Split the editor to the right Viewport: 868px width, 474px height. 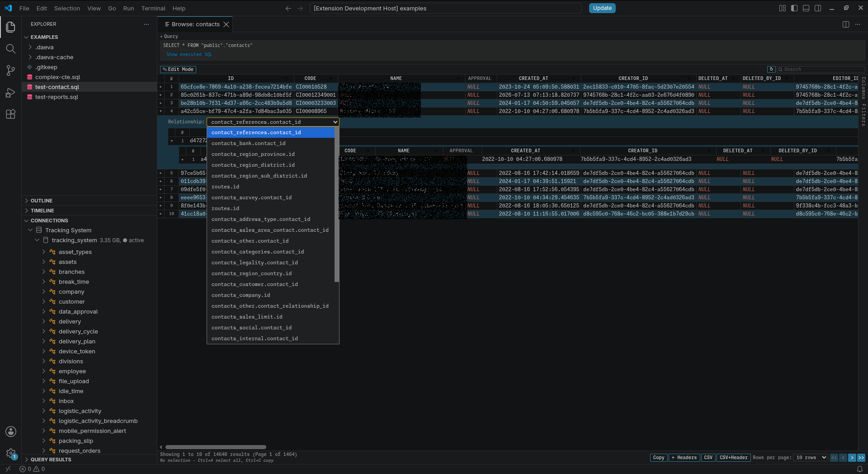(x=846, y=24)
